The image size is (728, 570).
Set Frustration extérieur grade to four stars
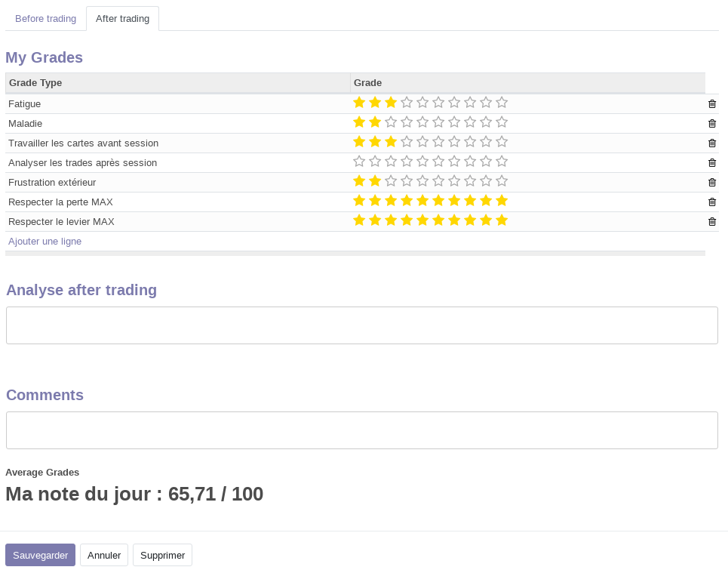point(407,181)
